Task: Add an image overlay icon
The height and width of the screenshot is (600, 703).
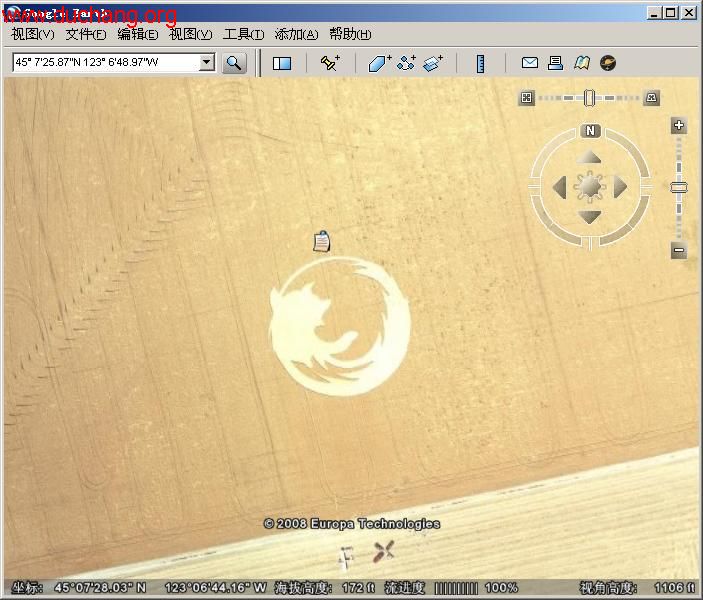Action: [433, 63]
